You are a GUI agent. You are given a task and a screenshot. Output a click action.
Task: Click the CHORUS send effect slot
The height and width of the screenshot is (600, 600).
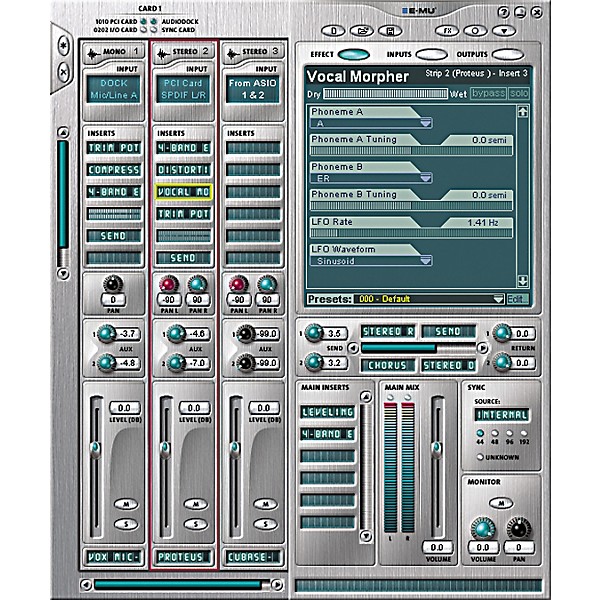point(387,365)
